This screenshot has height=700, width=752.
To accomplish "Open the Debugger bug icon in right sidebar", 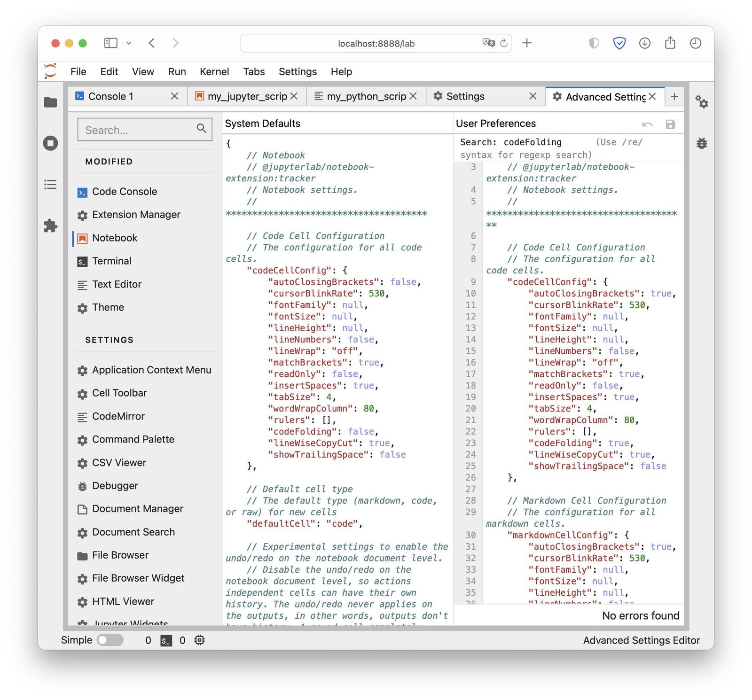I will (702, 143).
